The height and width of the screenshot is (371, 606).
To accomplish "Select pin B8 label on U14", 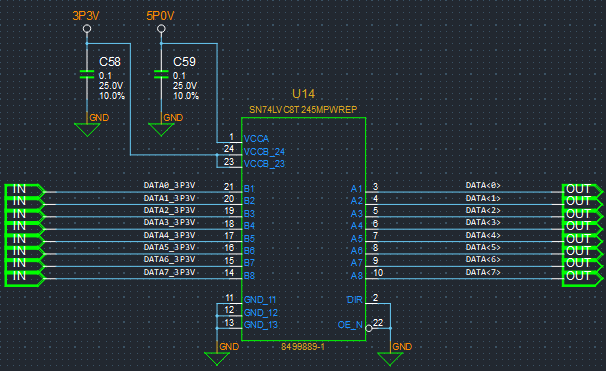I will [249, 276].
